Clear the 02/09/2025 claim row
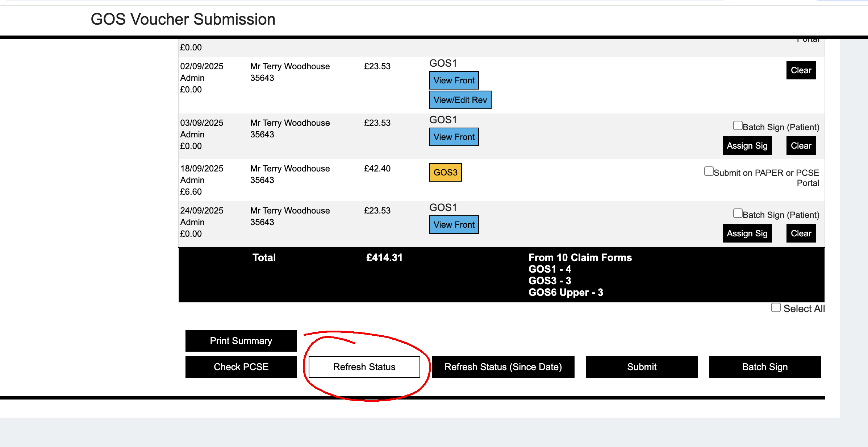 801,70
